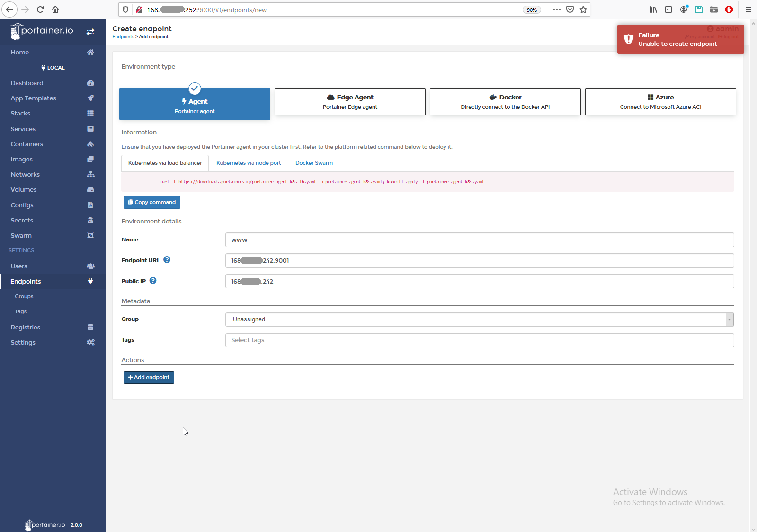The image size is (757, 532).
Task: Switch to the Docker Swarm tab
Action: tap(314, 163)
